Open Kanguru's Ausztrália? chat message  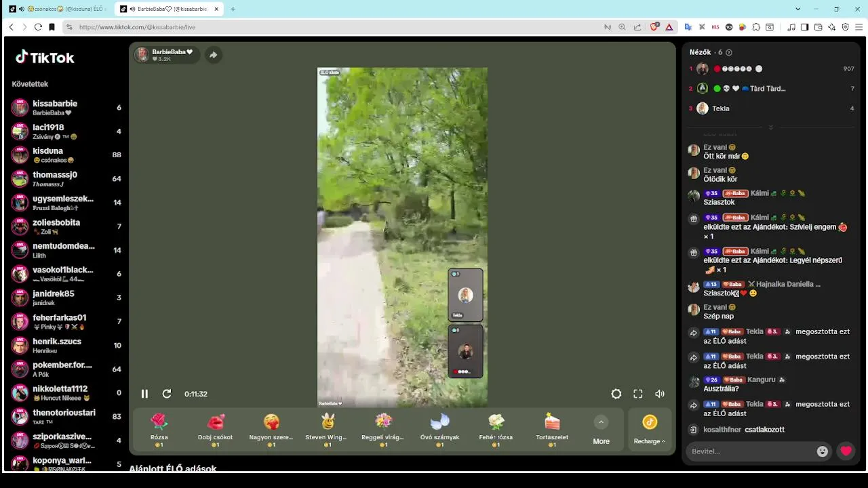tap(771, 384)
